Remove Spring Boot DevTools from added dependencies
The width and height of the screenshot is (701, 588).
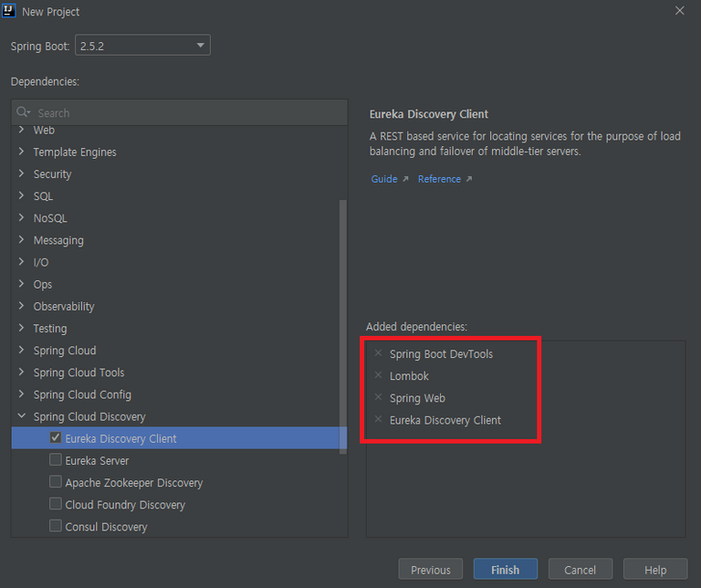pyautogui.click(x=378, y=353)
